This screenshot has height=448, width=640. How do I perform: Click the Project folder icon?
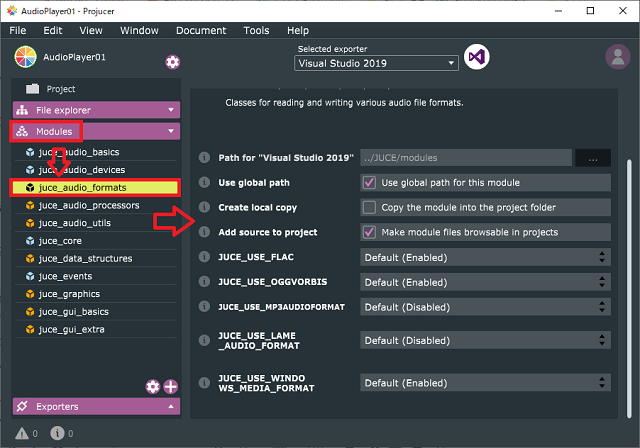(33, 89)
